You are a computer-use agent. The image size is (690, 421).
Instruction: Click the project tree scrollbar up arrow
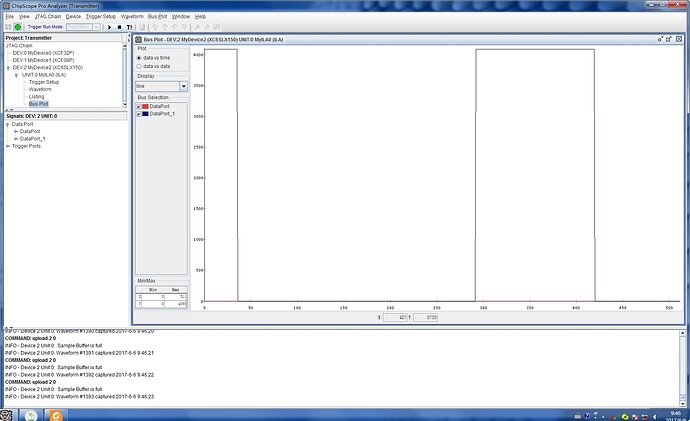pyautogui.click(x=125, y=45)
